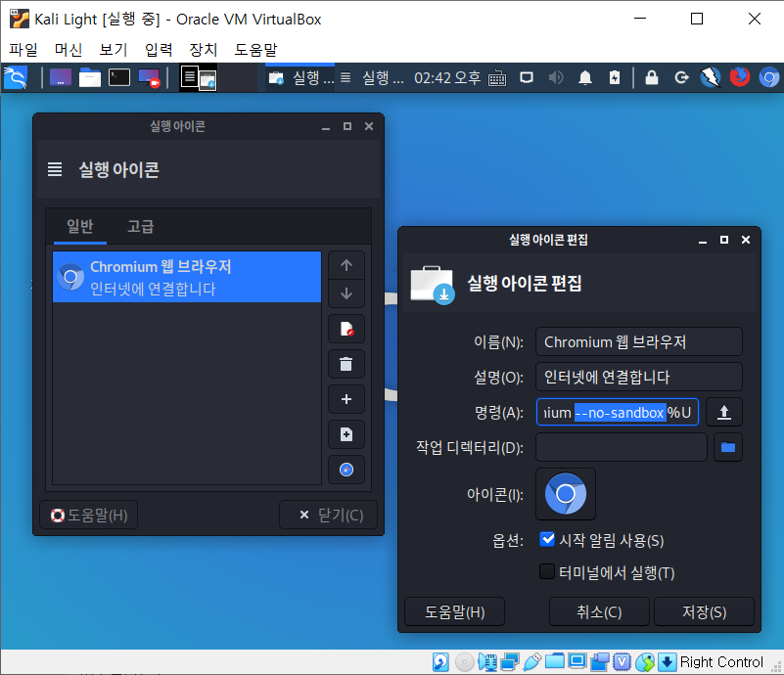Click the VirtualBox shared folders status icon

pos(555,662)
